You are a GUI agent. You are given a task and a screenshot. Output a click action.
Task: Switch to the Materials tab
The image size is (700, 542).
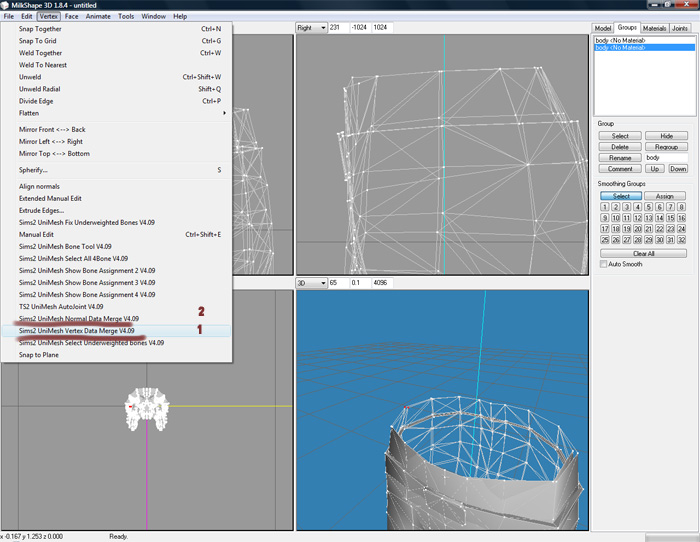click(654, 28)
